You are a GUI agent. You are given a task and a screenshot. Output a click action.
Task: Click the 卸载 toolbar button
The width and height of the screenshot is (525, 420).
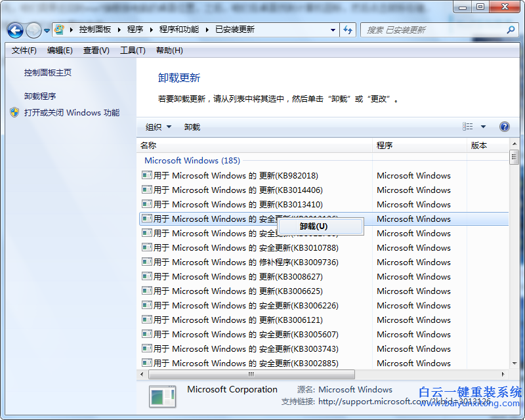click(192, 127)
